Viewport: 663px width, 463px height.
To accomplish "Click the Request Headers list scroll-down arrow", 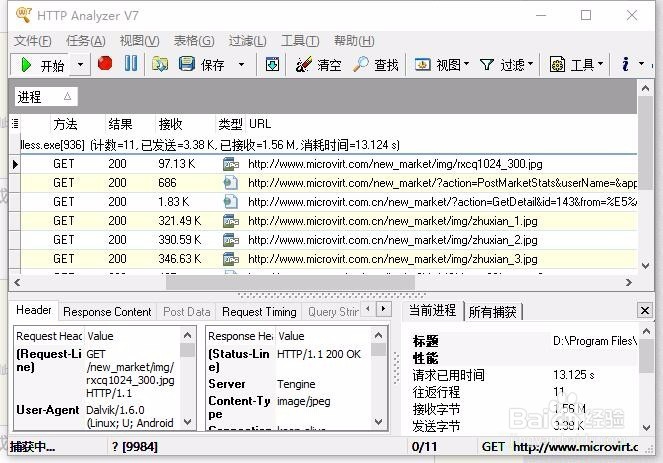I will (188, 422).
